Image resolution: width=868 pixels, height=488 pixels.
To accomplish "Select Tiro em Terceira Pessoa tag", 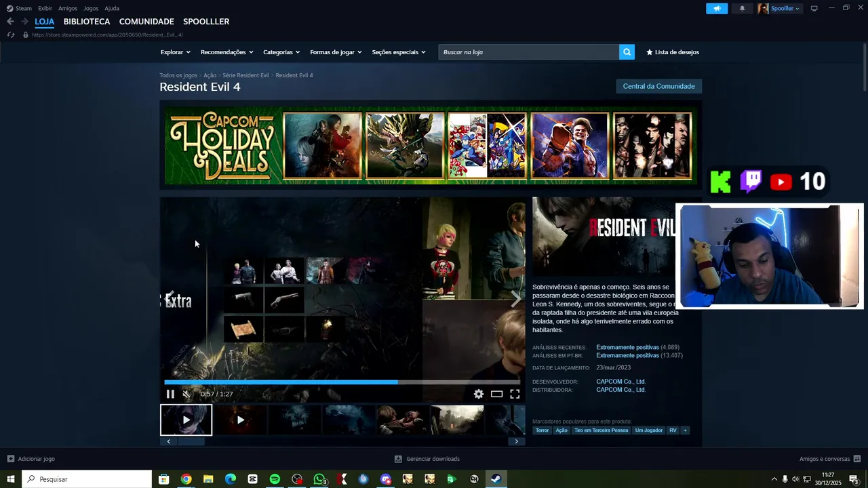I will click(601, 430).
